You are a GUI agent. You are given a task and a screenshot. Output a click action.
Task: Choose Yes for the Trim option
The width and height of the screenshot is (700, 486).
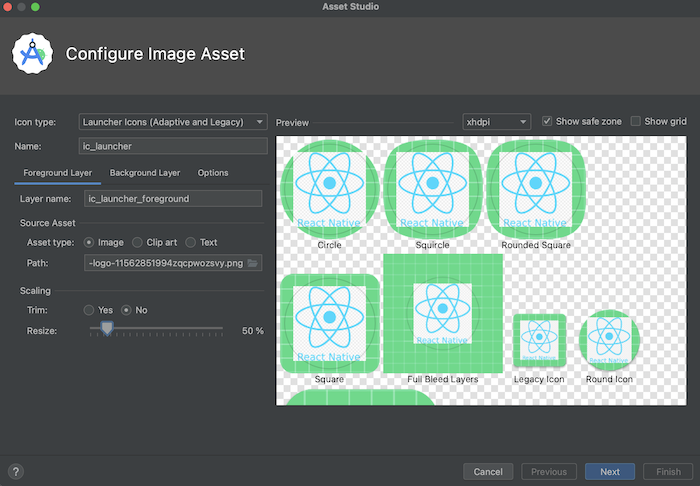click(89, 310)
